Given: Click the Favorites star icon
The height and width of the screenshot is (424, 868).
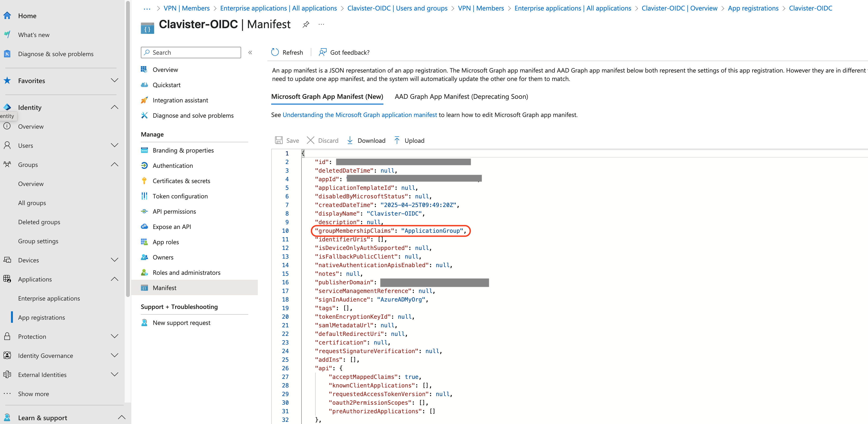Looking at the screenshot, I should [x=7, y=80].
